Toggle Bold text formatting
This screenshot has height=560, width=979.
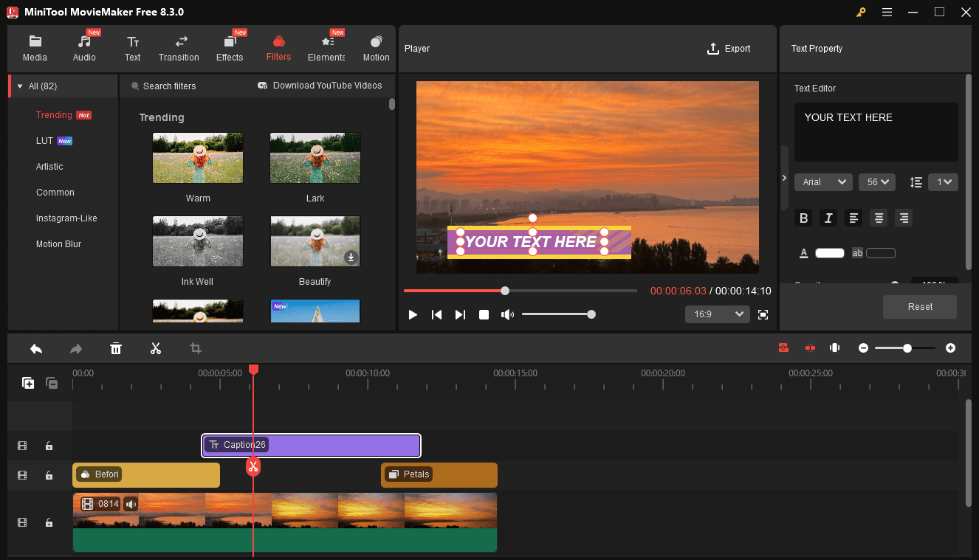[x=803, y=218]
